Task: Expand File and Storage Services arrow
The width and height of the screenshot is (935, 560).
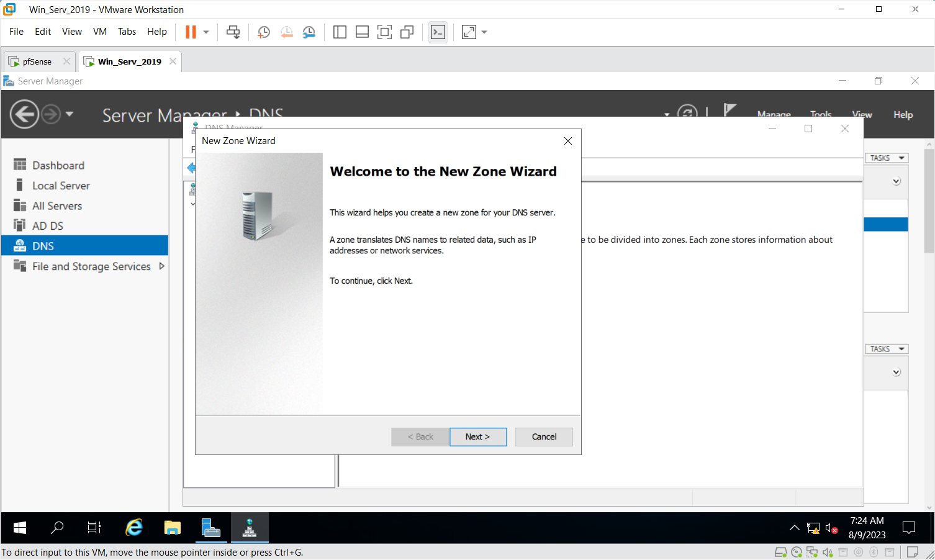Action: coord(161,266)
